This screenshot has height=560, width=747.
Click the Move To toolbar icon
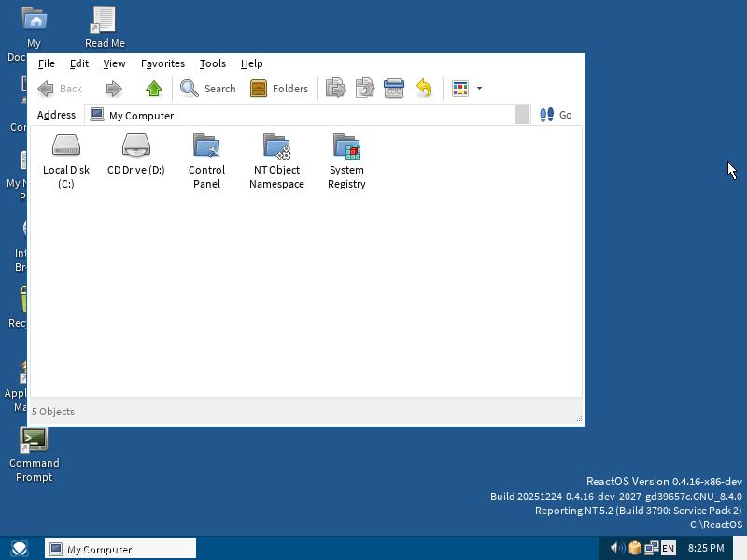[335, 89]
